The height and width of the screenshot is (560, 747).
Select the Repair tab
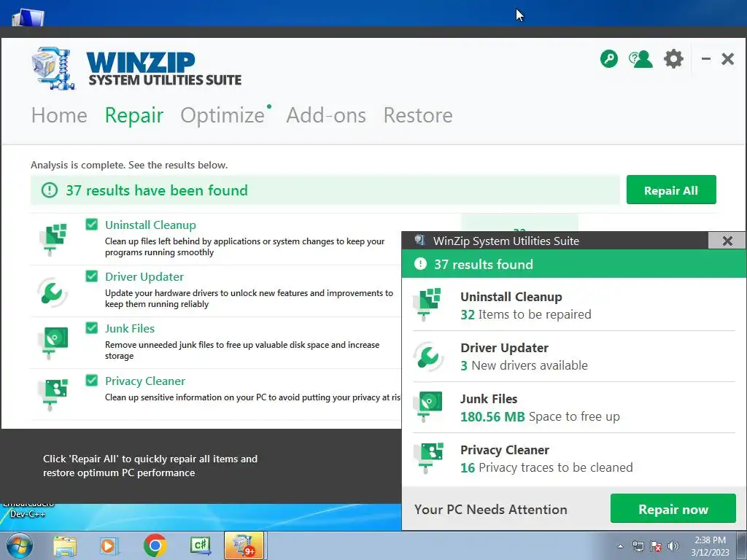tap(134, 115)
